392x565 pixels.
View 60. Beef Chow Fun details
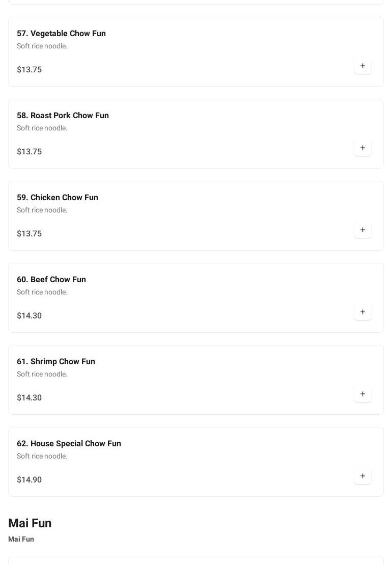51,280
